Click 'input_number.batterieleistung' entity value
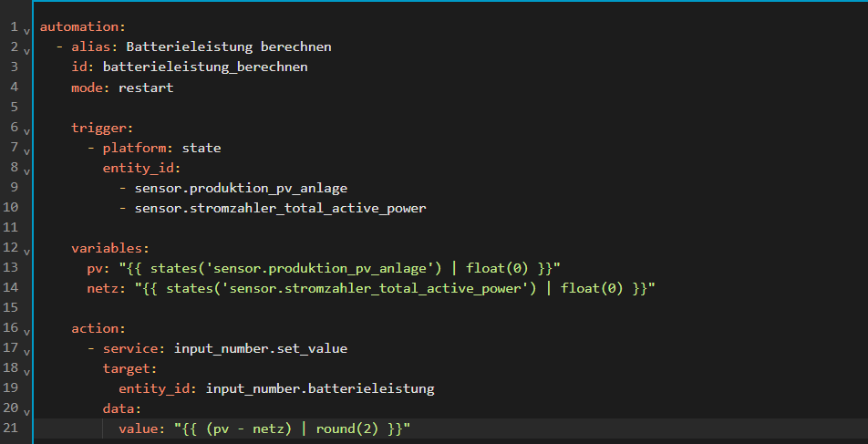 pos(320,389)
